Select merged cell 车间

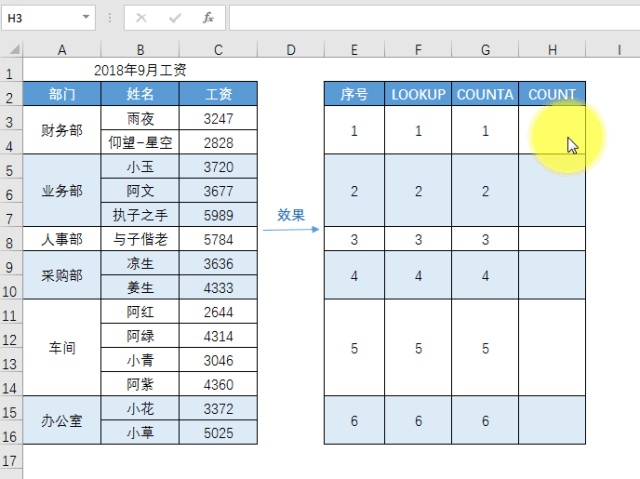[62, 348]
